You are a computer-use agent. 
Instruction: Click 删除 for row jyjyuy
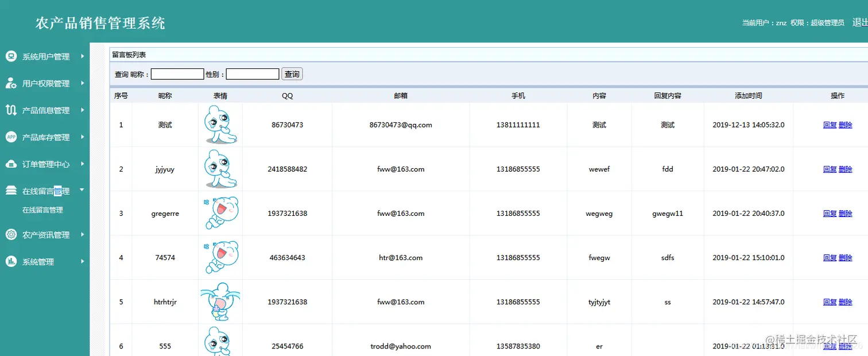pos(846,169)
